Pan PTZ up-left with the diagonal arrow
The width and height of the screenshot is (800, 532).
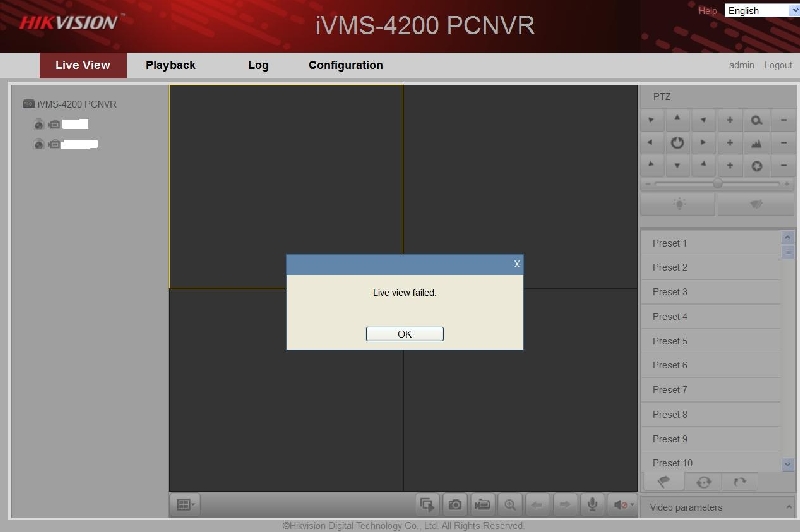(x=651, y=120)
